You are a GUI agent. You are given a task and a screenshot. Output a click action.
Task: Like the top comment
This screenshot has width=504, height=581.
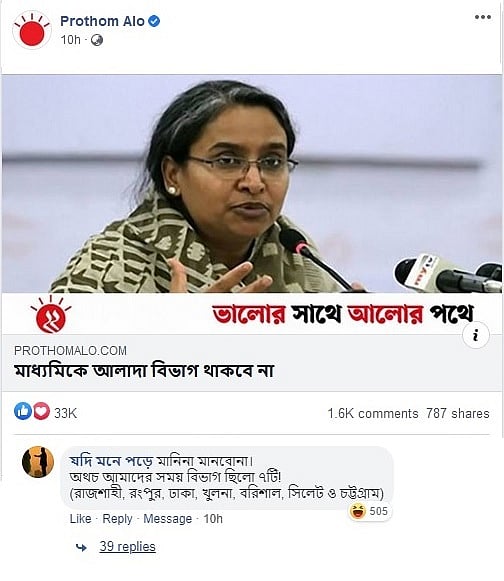point(80,518)
